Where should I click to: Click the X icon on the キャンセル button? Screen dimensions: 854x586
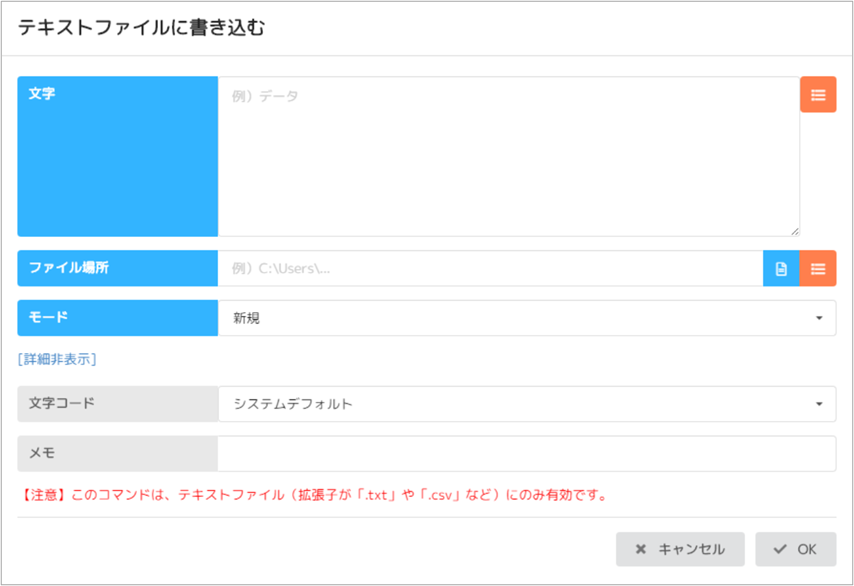coord(641,549)
